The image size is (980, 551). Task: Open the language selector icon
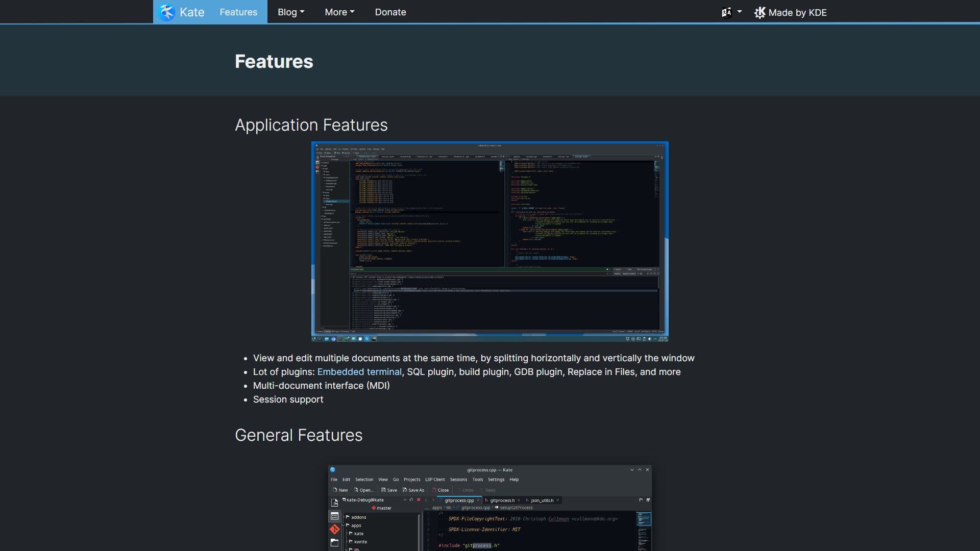[726, 12]
